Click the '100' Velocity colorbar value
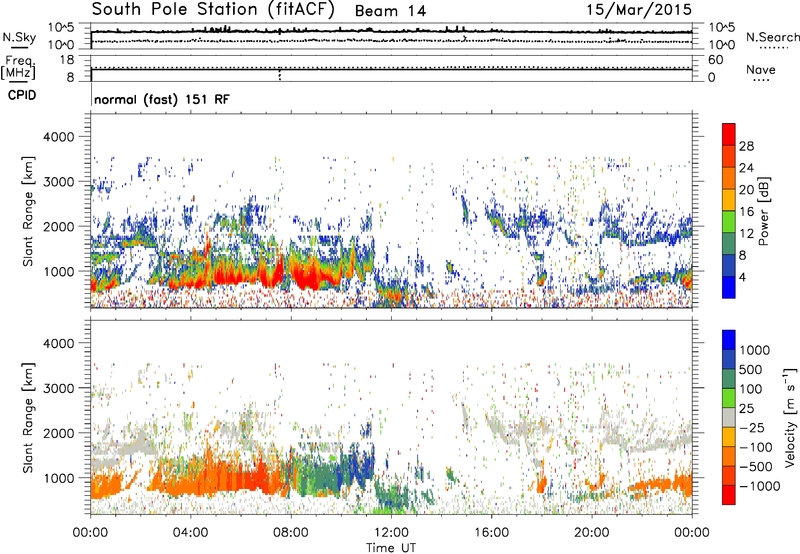Viewport: 800px width, 554px height. coord(750,389)
